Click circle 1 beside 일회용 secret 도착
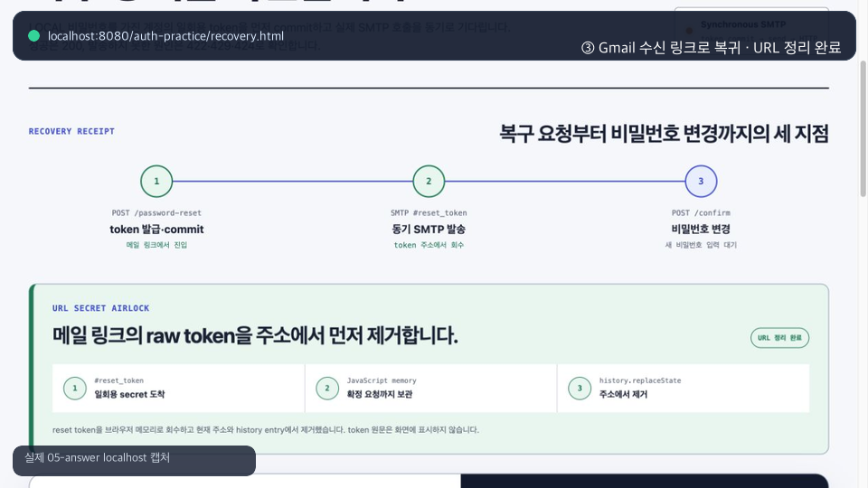The height and width of the screenshot is (488, 868). (75, 388)
